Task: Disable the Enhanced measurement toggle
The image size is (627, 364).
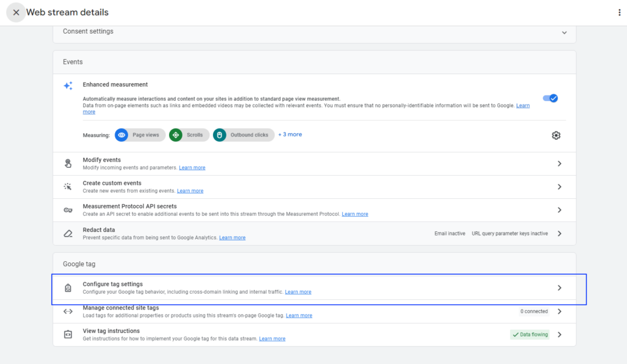Action: coord(550,98)
